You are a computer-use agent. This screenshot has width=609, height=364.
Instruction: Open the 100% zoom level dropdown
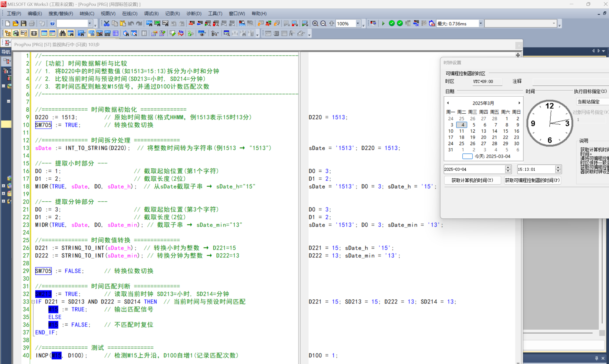click(358, 24)
